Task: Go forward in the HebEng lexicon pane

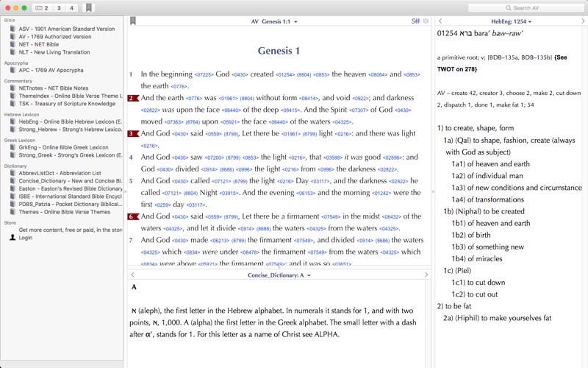Action: tap(582, 21)
